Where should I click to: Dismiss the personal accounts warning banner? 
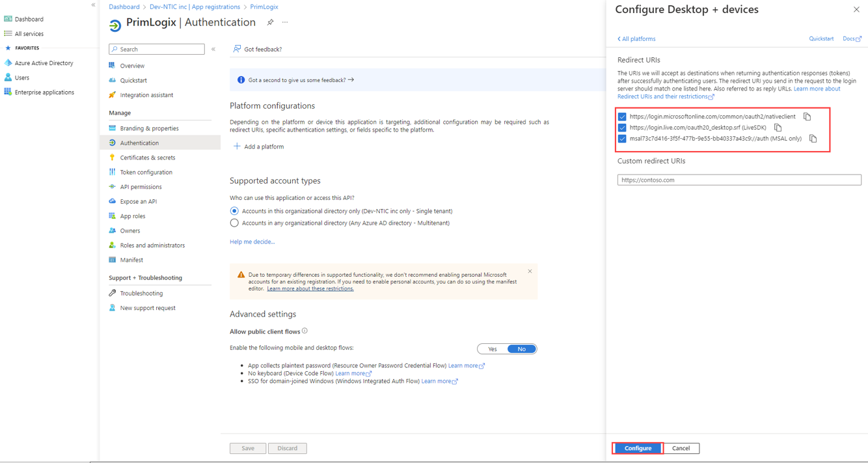click(530, 272)
